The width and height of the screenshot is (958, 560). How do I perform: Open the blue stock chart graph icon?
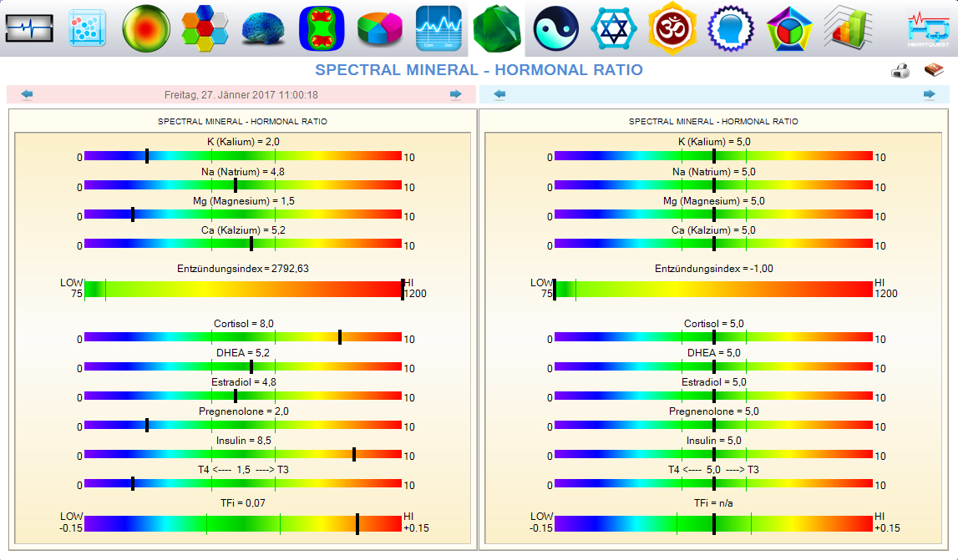[438, 28]
